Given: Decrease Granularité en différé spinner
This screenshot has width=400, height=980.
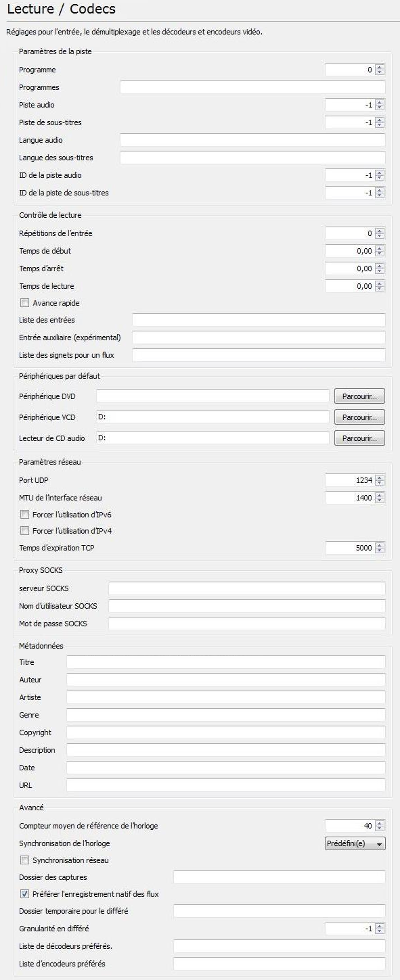Looking at the screenshot, I should click(380, 931).
